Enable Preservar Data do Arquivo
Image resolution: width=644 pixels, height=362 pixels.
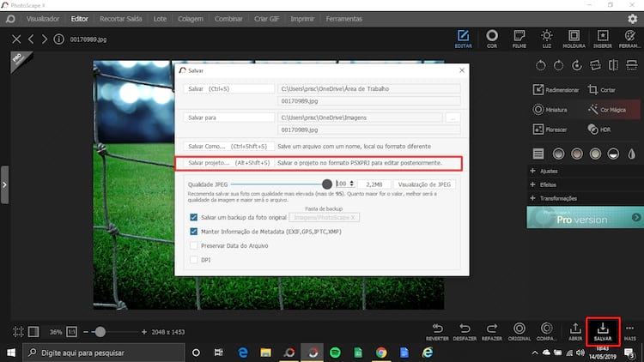click(193, 245)
